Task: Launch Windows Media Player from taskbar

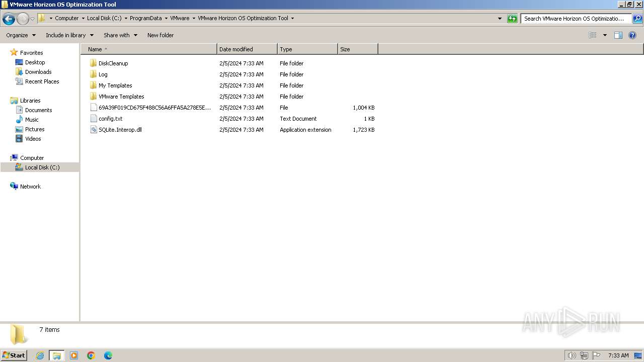Action: click(74, 355)
